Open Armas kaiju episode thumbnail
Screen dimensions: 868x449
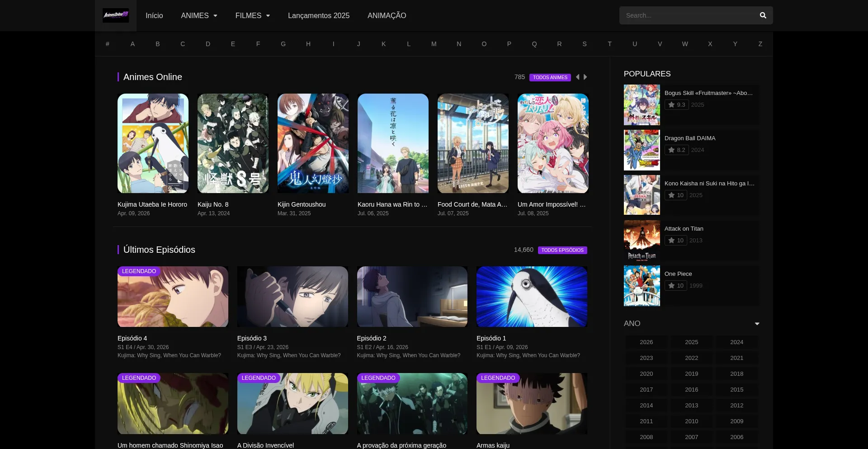click(532, 403)
